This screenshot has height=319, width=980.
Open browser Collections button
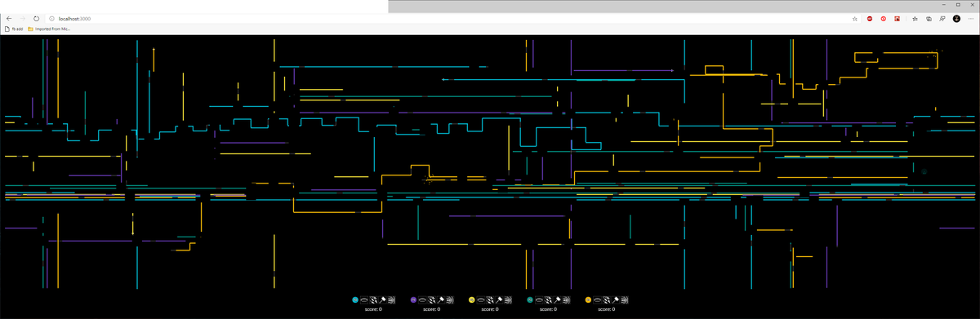pyautogui.click(x=929, y=19)
